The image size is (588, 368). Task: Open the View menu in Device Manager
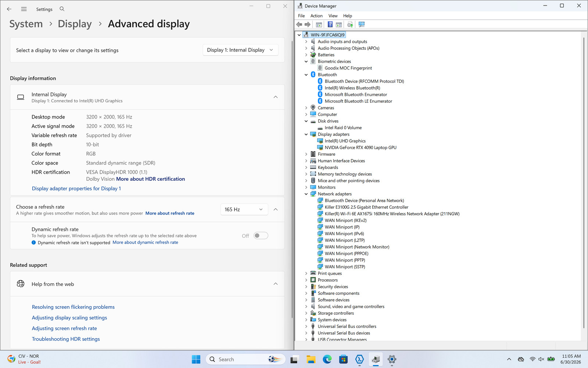click(333, 16)
